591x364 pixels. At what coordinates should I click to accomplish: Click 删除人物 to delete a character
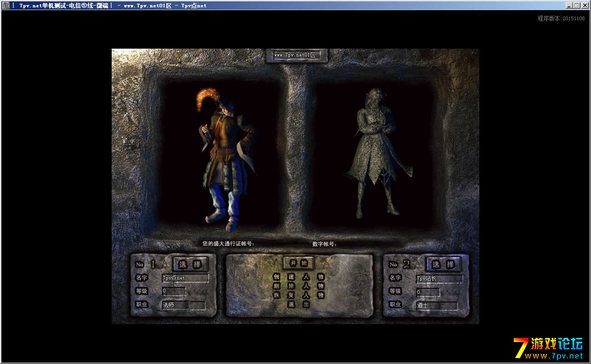coord(299,286)
